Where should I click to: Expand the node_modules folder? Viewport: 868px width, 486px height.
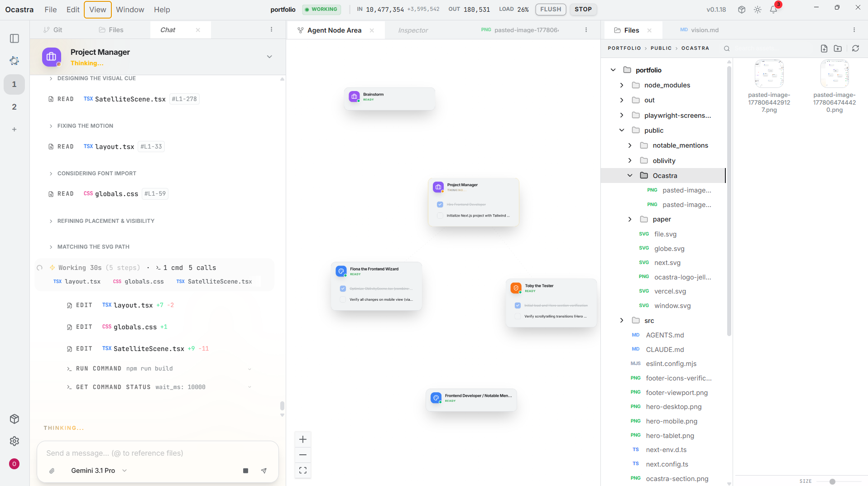tap(622, 85)
